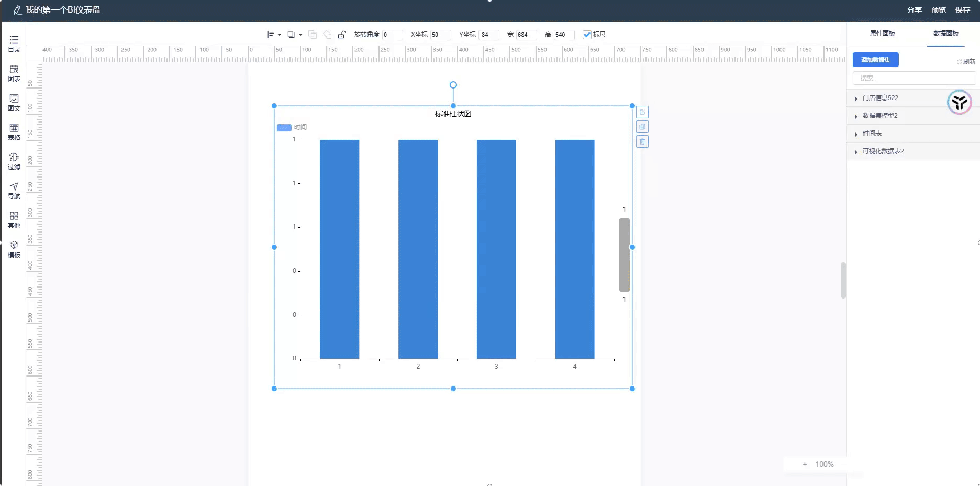Click the Y坐标 input field
This screenshot has height=486, width=980.
click(x=489, y=35)
